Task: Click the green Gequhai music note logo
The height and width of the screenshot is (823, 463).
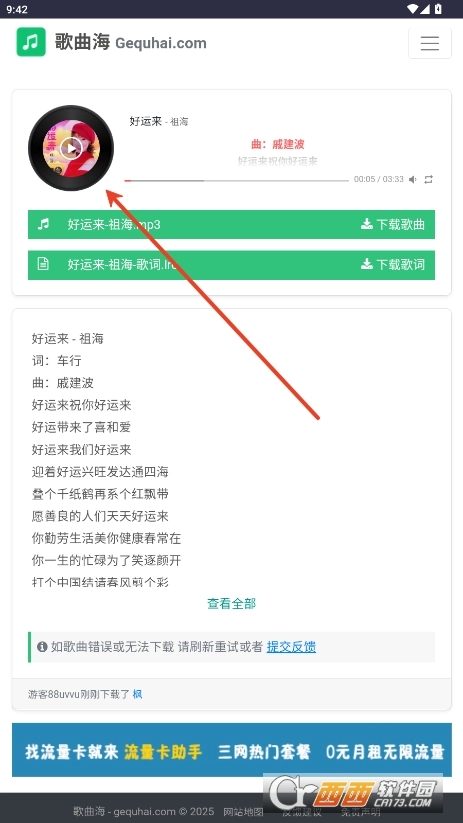Action: [31, 42]
